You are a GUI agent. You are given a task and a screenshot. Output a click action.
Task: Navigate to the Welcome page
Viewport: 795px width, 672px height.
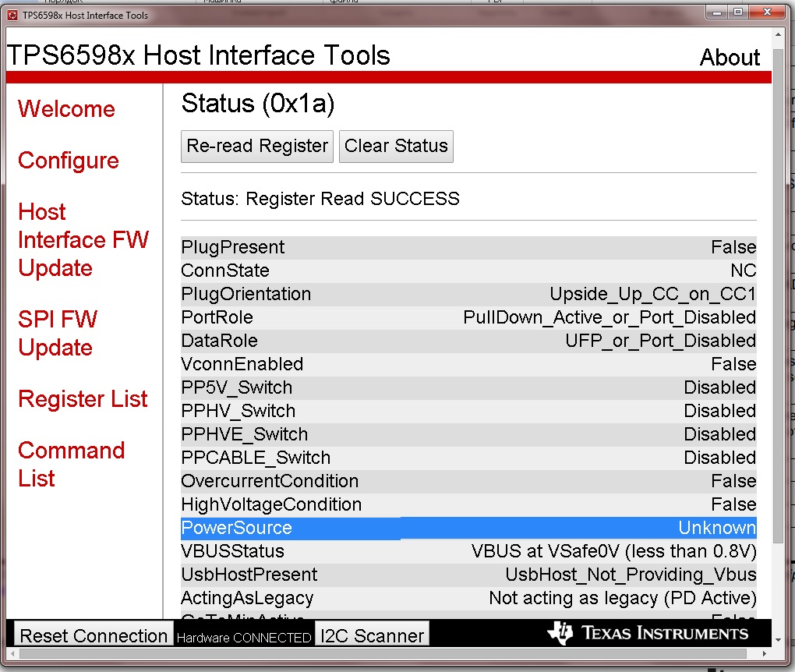tap(65, 109)
